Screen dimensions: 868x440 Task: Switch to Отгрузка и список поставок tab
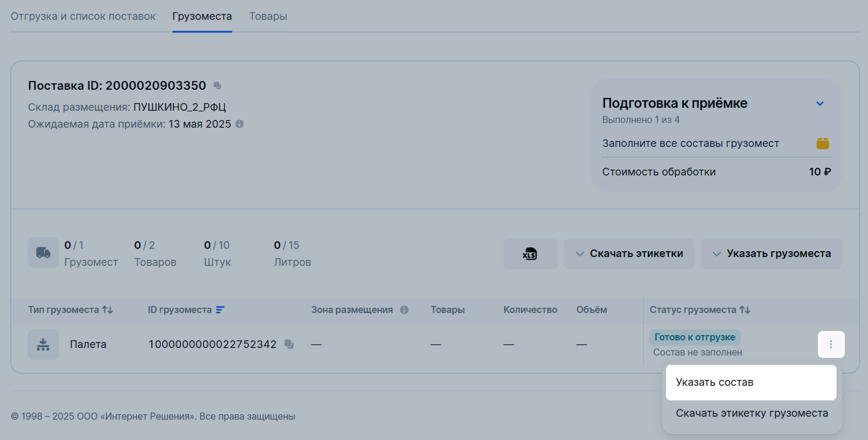click(83, 16)
